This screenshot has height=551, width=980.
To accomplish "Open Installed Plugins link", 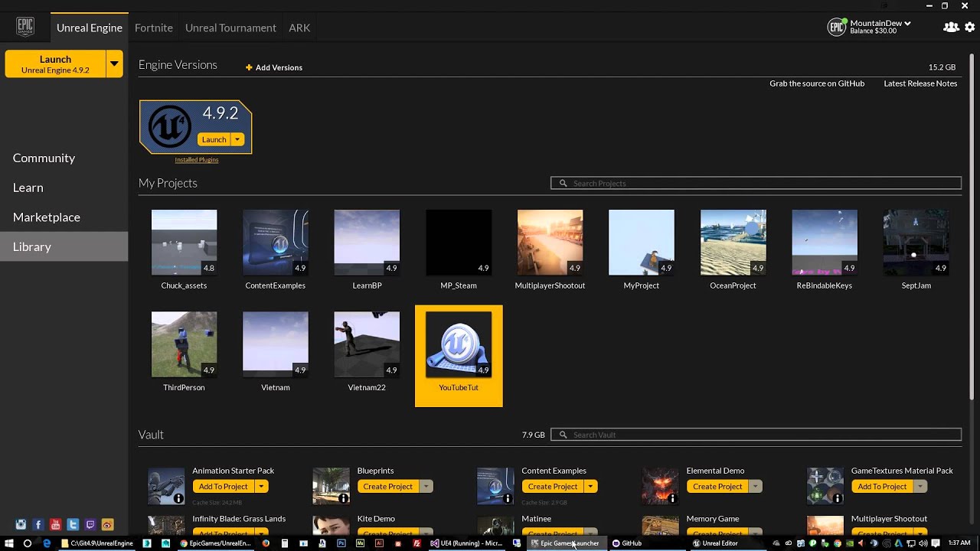I will click(x=197, y=160).
